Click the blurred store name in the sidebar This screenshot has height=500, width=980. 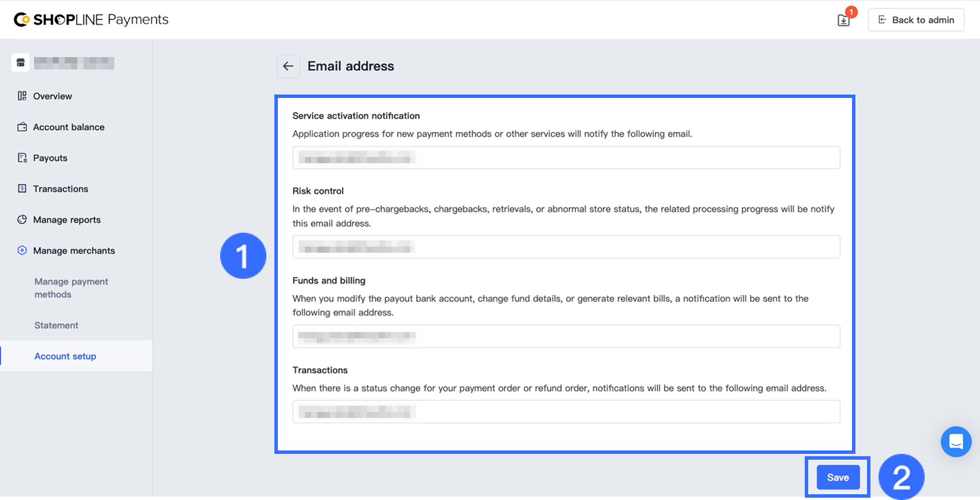[x=74, y=63]
